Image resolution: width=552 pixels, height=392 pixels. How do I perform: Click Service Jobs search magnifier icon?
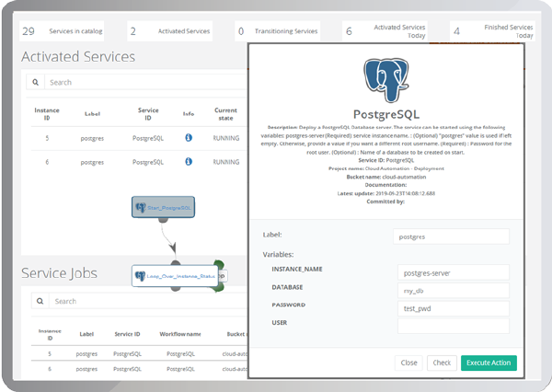(40, 301)
